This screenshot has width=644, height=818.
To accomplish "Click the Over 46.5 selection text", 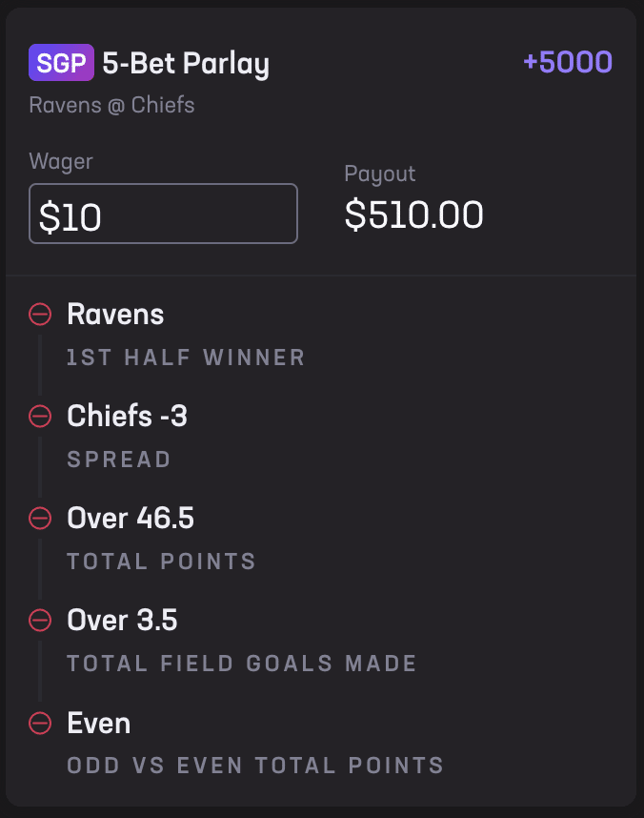I will pos(131,519).
